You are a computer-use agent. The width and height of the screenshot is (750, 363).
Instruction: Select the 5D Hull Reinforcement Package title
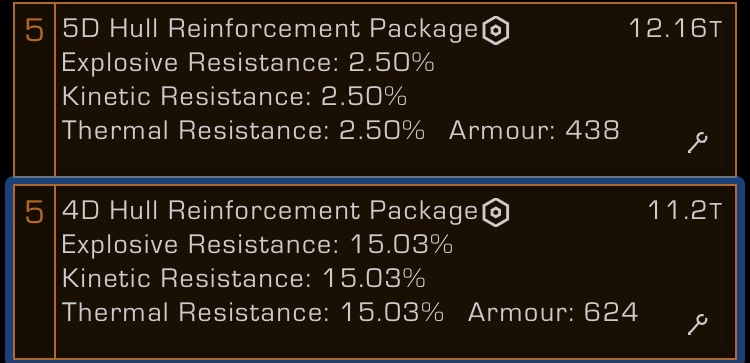pos(270,30)
